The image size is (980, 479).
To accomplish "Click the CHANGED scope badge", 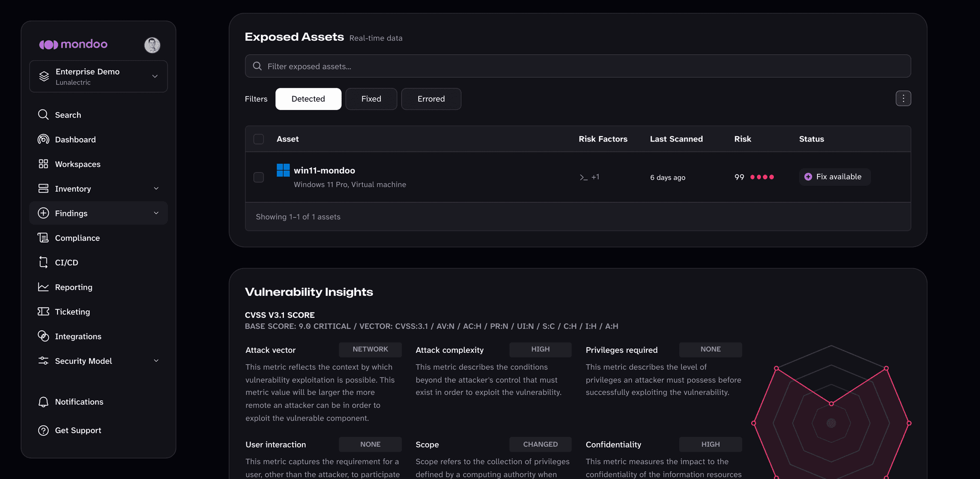I will (x=540, y=445).
